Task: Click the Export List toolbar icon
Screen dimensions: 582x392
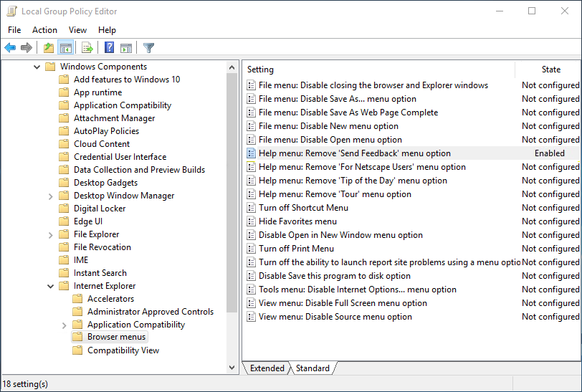Action: (87, 48)
